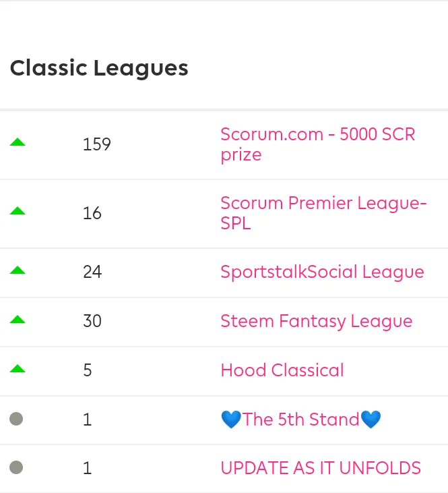This screenshot has height=493, width=448.
Task: Click blue heart before The 5th Stand
Action: click(231, 419)
